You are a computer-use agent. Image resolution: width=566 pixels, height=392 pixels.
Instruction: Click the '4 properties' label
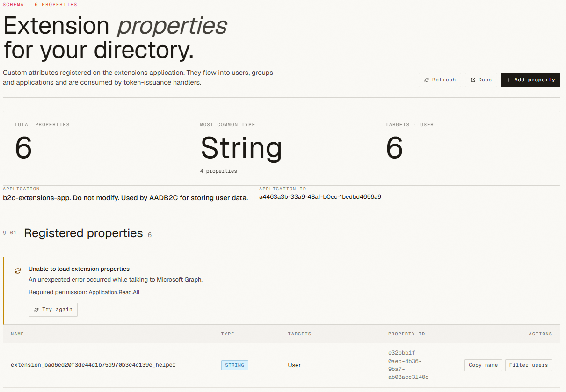[x=218, y=171]
